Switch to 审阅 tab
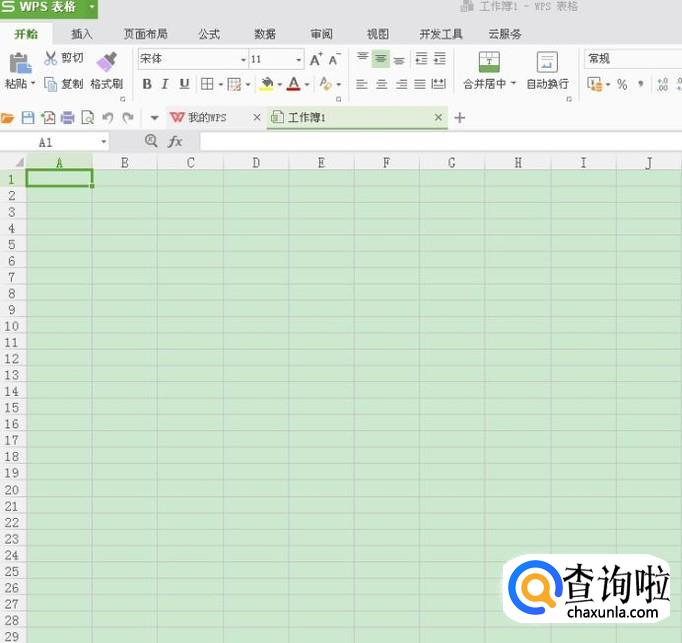 click(321, 34)
